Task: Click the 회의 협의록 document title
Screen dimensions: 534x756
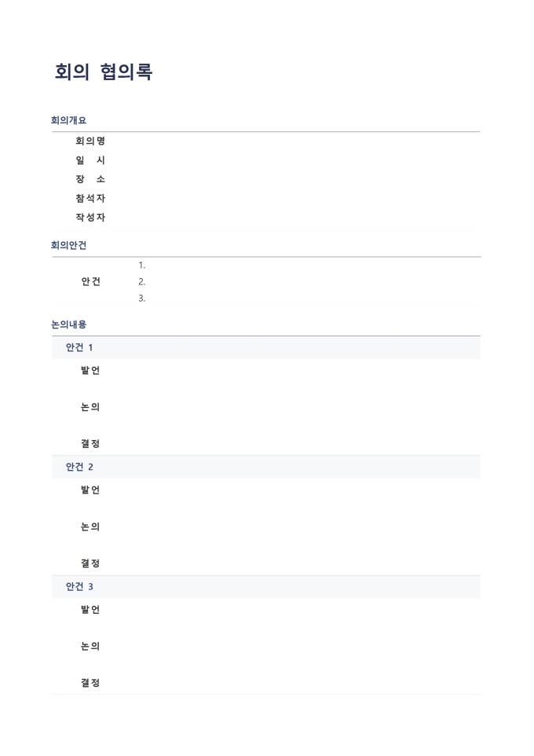Action: [103, 72]
